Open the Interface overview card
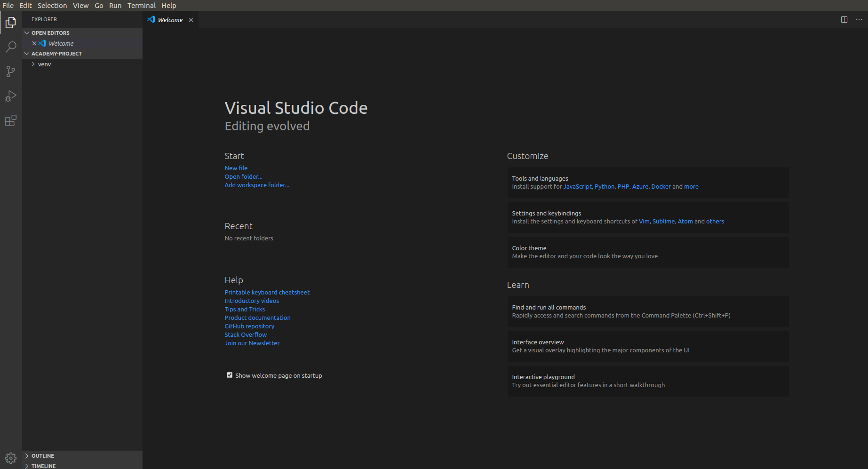The height and width of the screenshot is (469, 868). click(648, 346)
